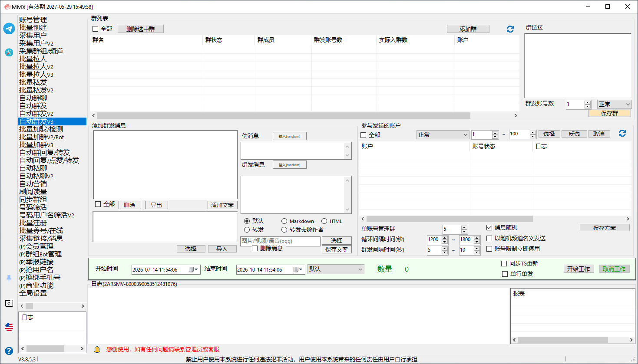
Task: Refresh the sending accounts list
Action: [622, 134]
